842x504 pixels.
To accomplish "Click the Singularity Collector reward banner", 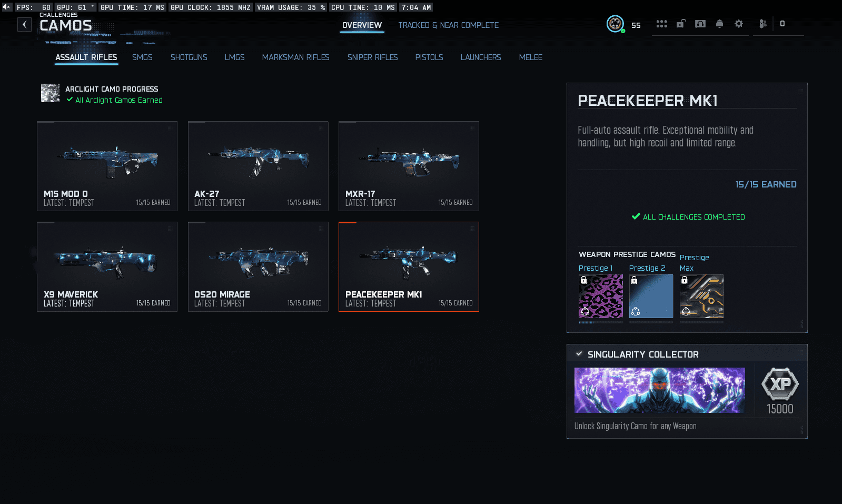I will (x=659, y=390).
